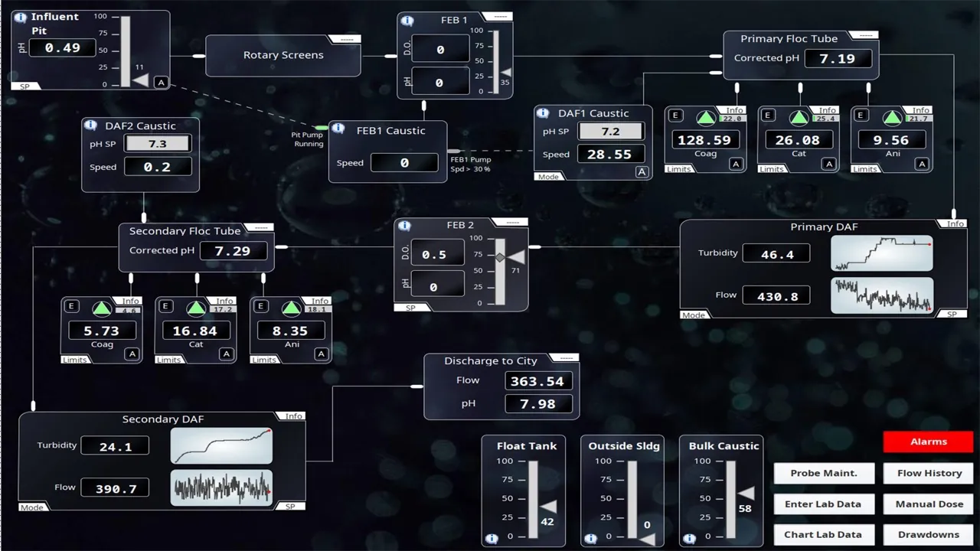The image size is (980, 551).
Task: Click the Secondary Floc Tube Cat pump triangle
Action: tap(197, 308)
